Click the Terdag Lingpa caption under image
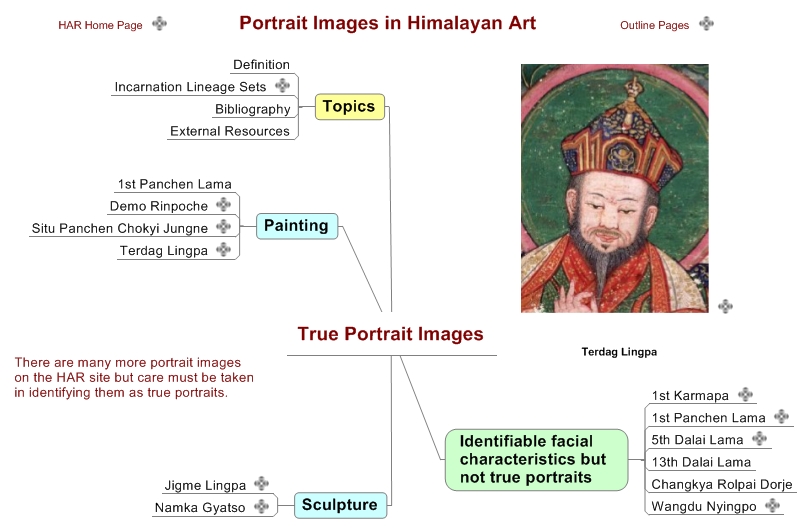The width and height of the screenshot is (806, 528). [x=619, y=352]
